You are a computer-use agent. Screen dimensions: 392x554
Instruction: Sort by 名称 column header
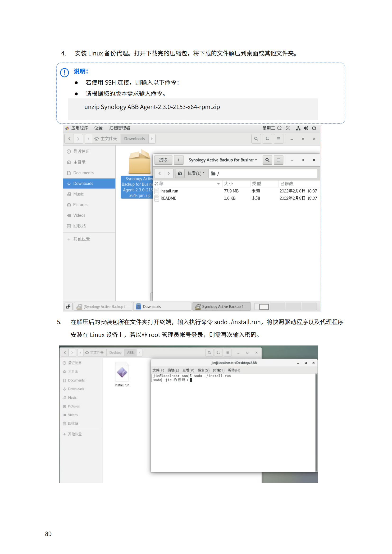coord(187,184)
